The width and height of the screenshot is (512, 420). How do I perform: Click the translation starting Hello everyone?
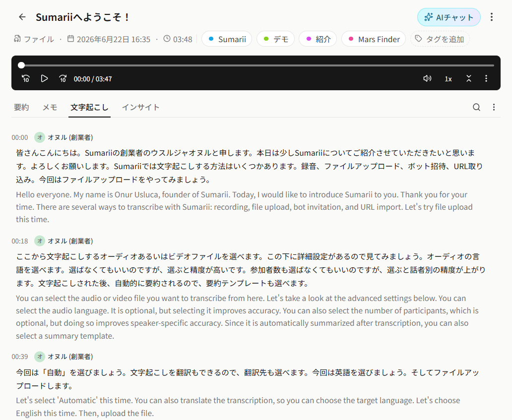244,207
